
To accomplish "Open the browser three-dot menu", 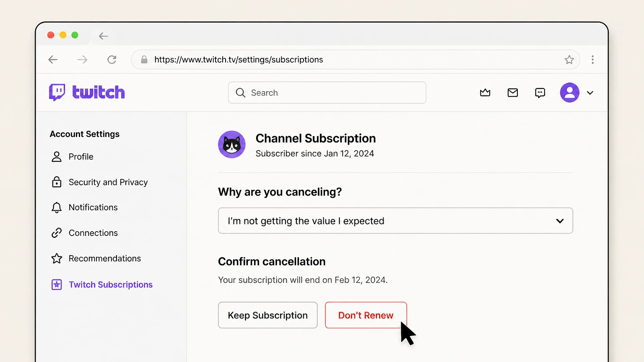I will 592,59.
